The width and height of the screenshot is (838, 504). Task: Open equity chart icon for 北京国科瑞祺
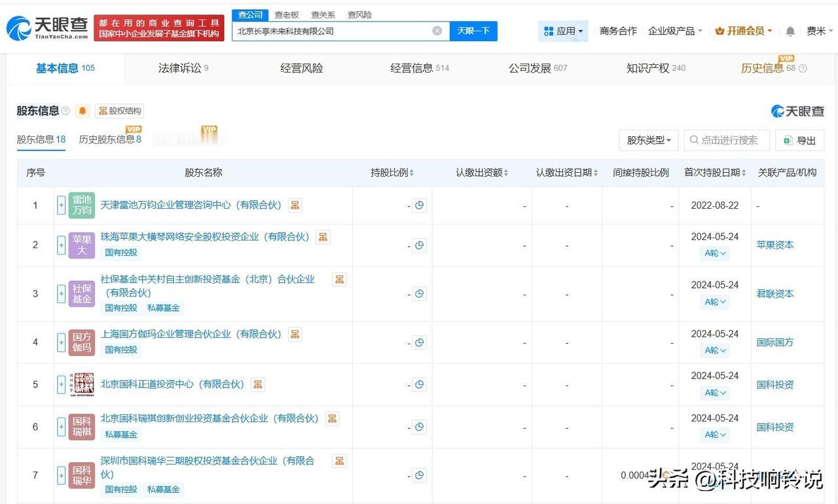332,419
